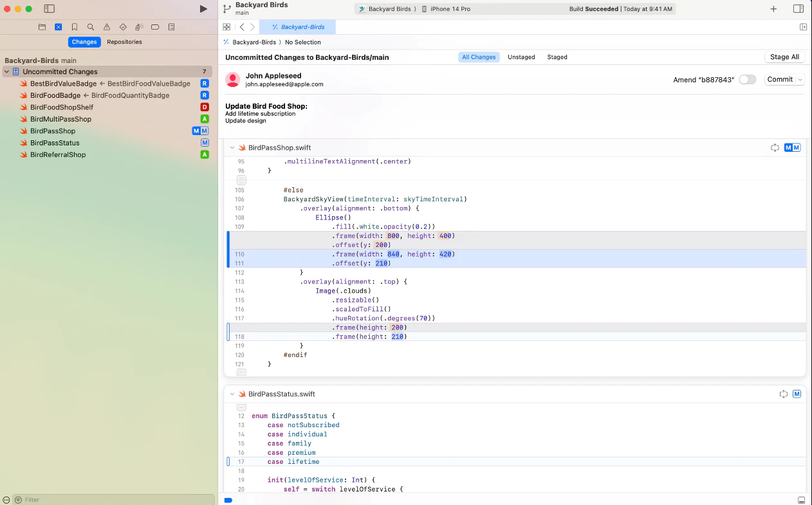Open the related items grid menu
Screen dimensions: 812x505
pyautogui.click(x=226, y=27)
